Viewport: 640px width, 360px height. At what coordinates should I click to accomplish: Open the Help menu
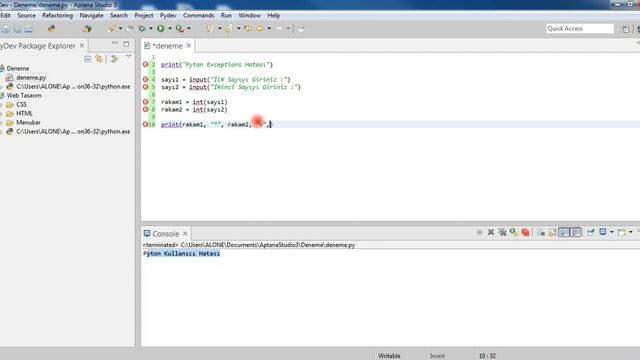pyautogui.click(x=273, y=16)
